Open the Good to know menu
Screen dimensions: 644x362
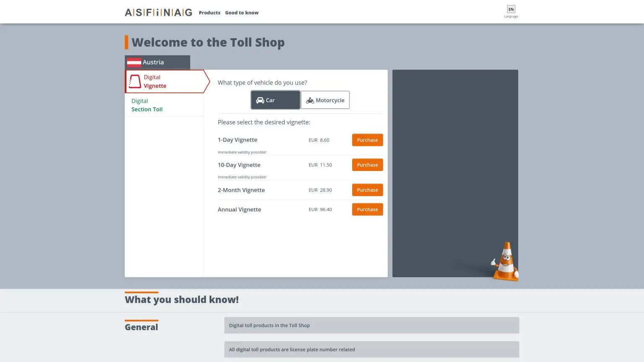[x=241, y=13]
